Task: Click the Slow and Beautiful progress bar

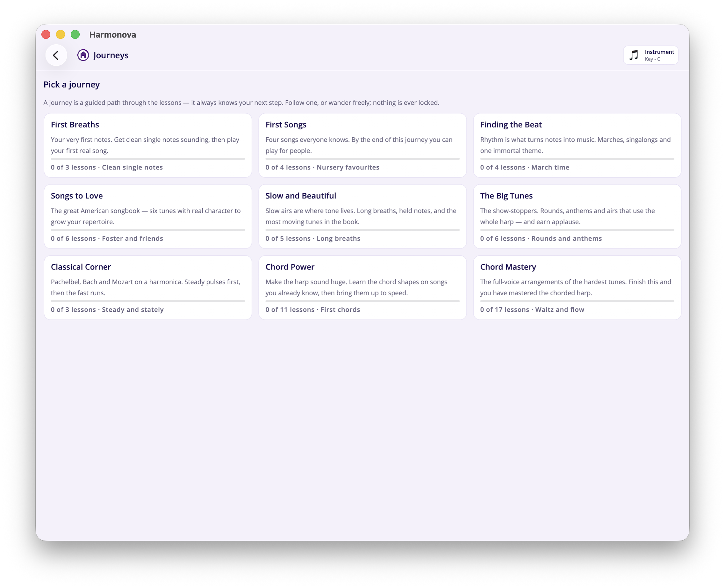Action: (362, 230)
